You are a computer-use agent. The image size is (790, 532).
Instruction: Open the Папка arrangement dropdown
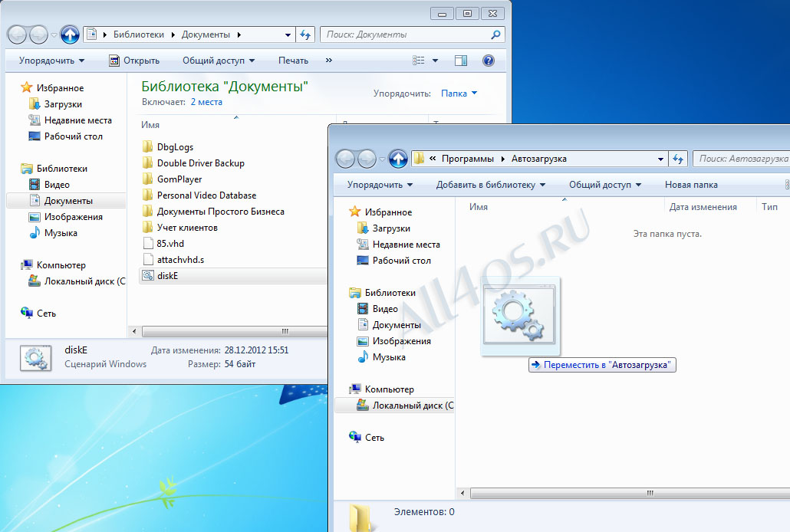coord(459,94)
